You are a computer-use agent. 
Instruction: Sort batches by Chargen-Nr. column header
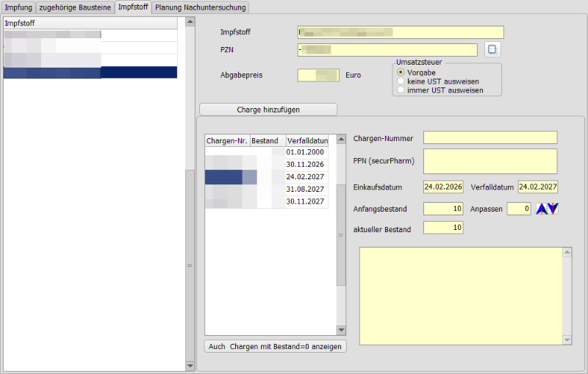226,140
